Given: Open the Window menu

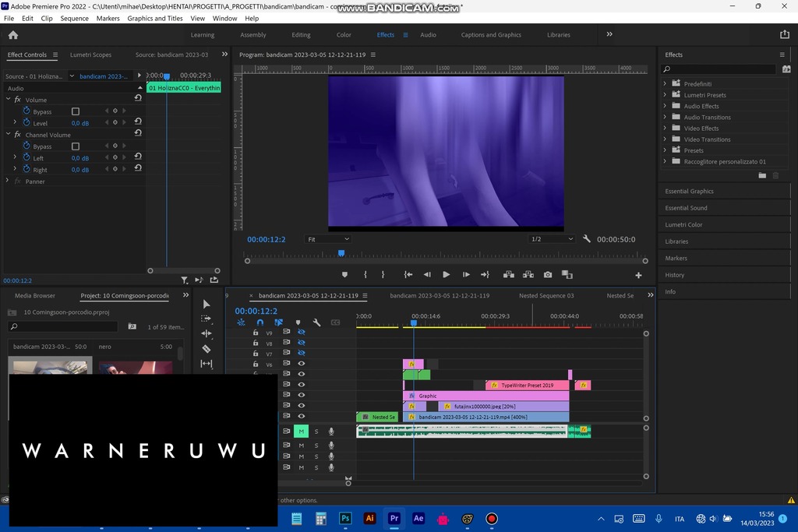Looking at the screenshot, I should click(x=224, y=19).
